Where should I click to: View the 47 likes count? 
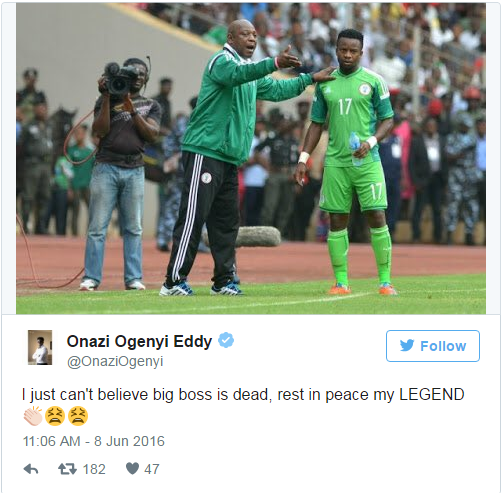(x=152, y=469)
